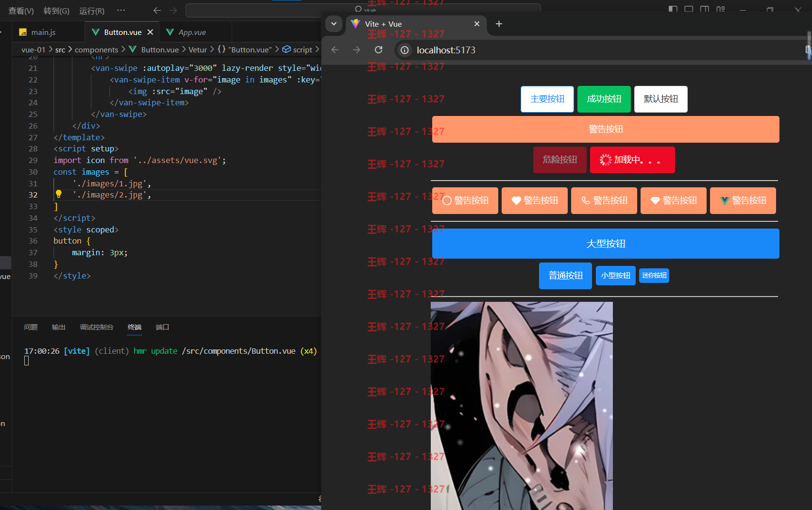
Task: Open the overflow menu beside 运行(R)
Action: [121, 10]
